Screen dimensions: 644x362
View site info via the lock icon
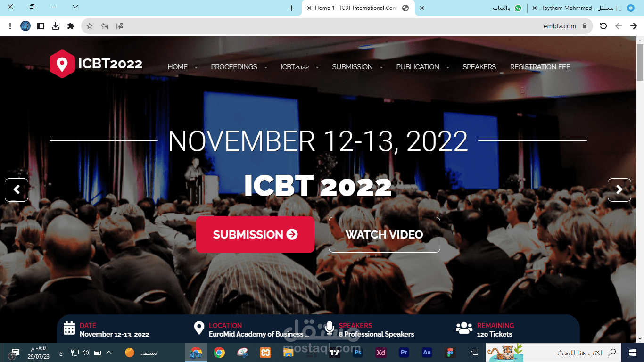[x=585, y=26]
